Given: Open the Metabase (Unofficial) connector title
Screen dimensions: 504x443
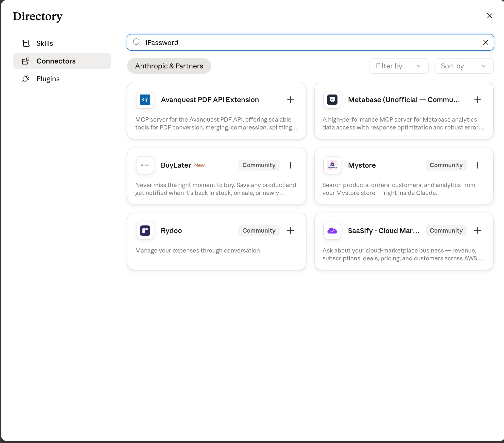Looking at the screenshot, I should click(x=404, y=99).
